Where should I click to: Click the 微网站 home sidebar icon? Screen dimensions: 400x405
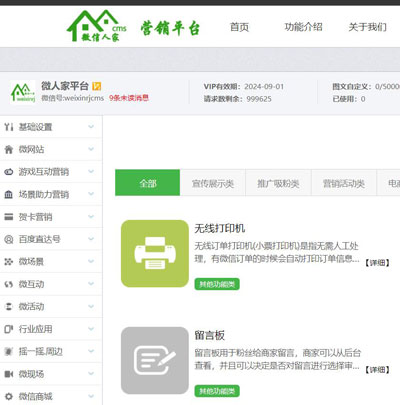(9, 149)
